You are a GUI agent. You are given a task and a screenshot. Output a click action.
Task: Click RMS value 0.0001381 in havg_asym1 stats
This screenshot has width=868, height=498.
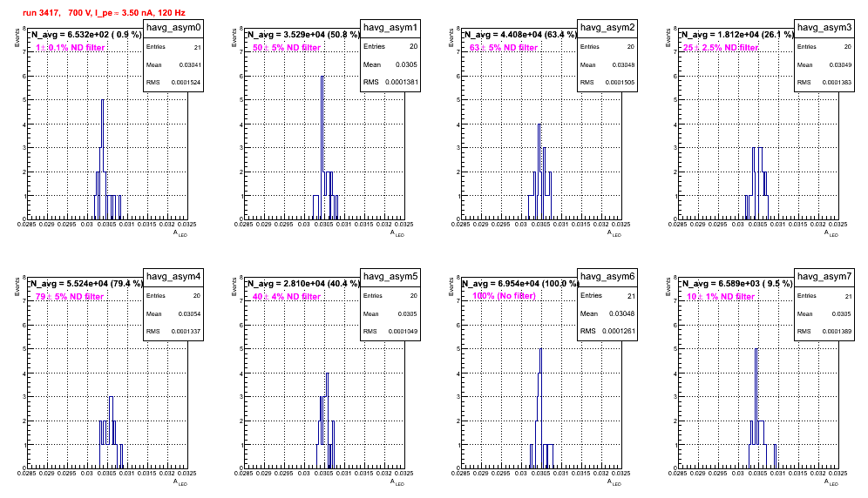(x=402, y=83)
